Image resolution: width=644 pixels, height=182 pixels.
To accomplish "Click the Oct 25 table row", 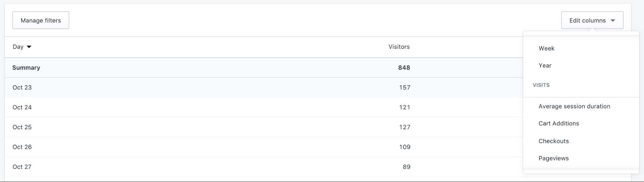I will (22, 127).
